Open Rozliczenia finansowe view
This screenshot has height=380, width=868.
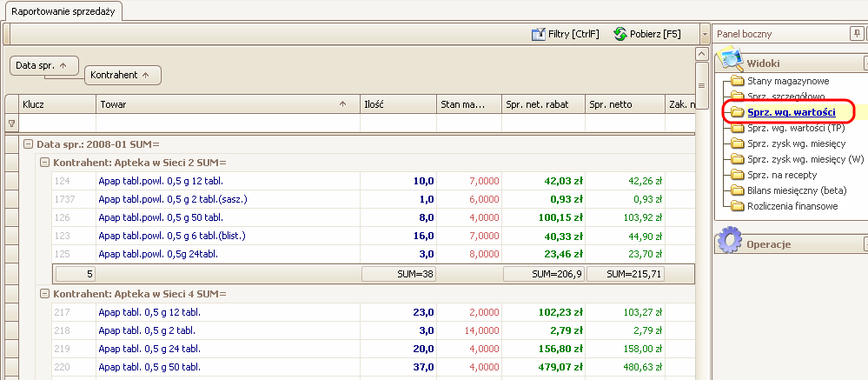point(792,206)
